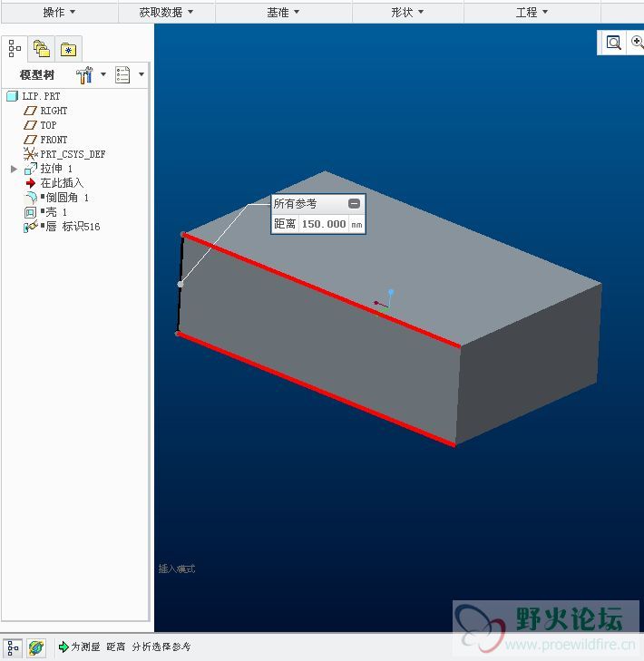Click the web browser icon in status bar
The image size is (644, 661).
35,647
